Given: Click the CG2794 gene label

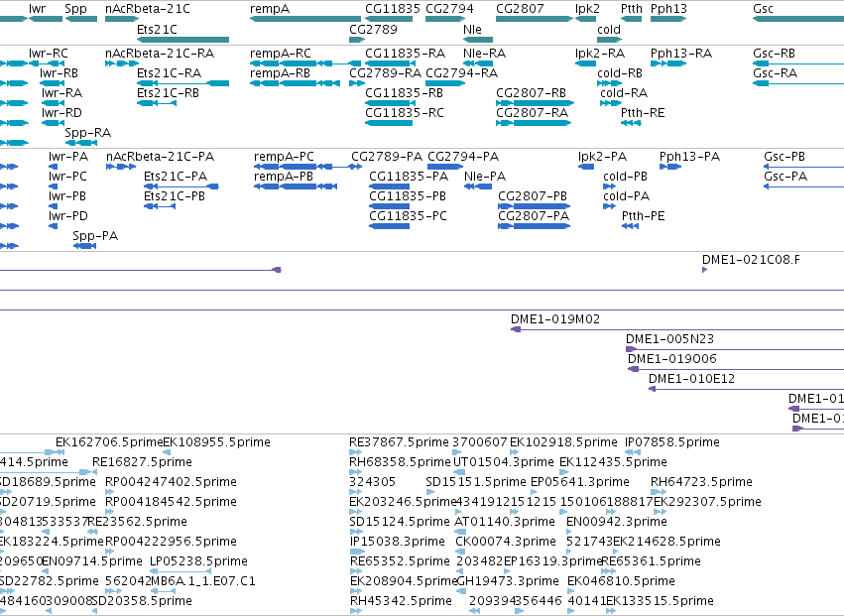Looking at the screenshot, I should [x=449, y=9].
